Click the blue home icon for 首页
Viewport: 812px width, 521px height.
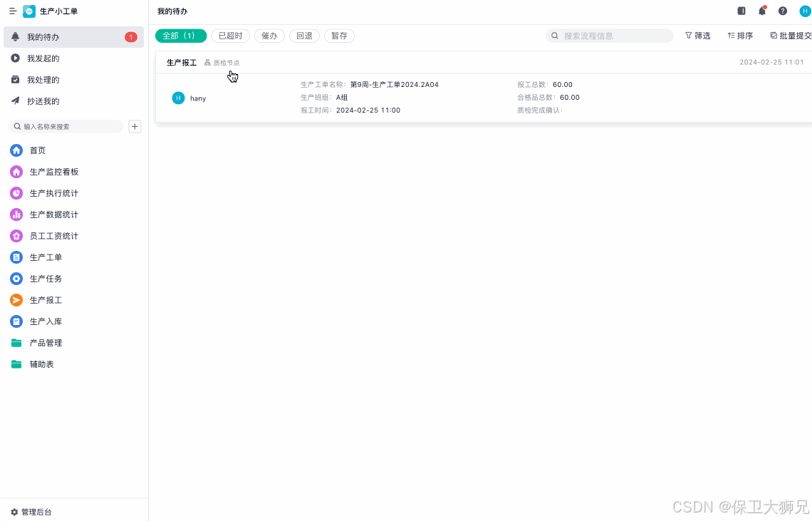point(16,150)
